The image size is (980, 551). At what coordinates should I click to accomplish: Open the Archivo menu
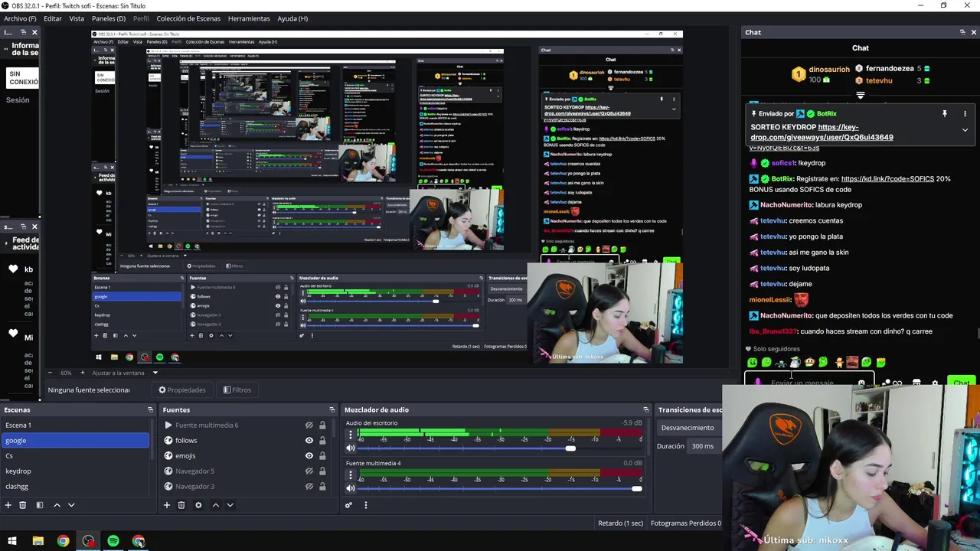20,18
